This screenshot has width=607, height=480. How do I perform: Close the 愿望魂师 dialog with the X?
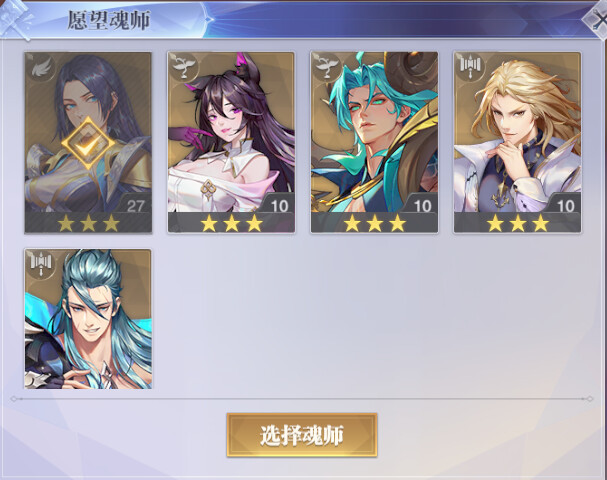point(597,19)
